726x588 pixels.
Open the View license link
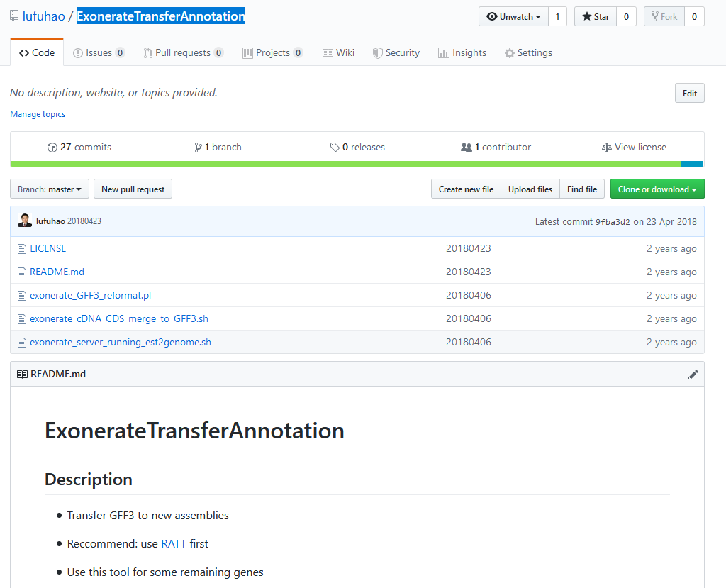(x=635, y=147)
